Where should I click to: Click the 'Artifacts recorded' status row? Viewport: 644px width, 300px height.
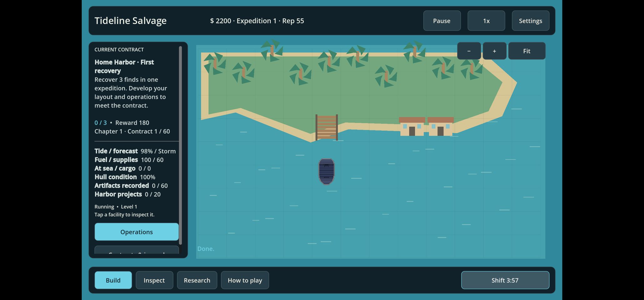(131, 186)
